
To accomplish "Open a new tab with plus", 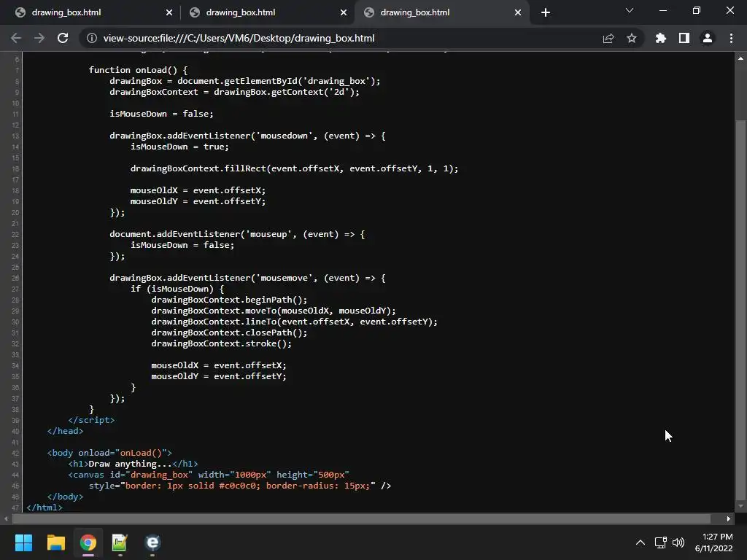I will point(546,12).
